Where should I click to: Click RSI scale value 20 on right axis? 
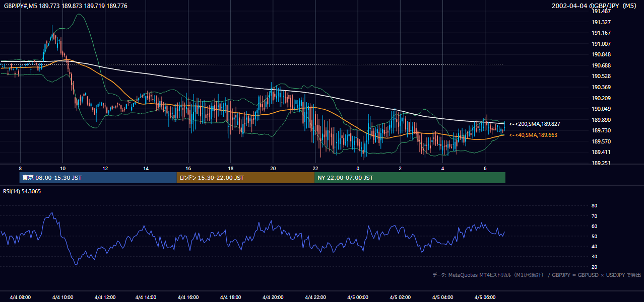point(594,267)
